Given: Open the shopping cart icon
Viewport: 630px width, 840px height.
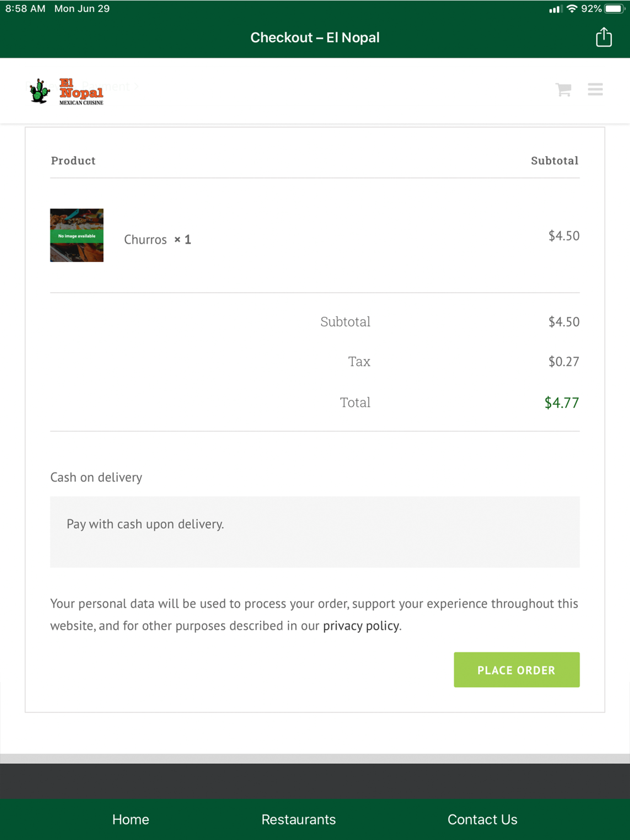Looking at the screenshot, I should [x=563, y=89].
